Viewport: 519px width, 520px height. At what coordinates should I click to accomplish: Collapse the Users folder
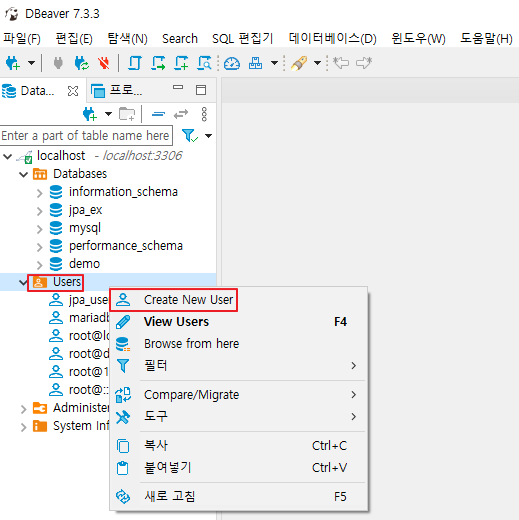pyautogui.click(x=23, y=282)
